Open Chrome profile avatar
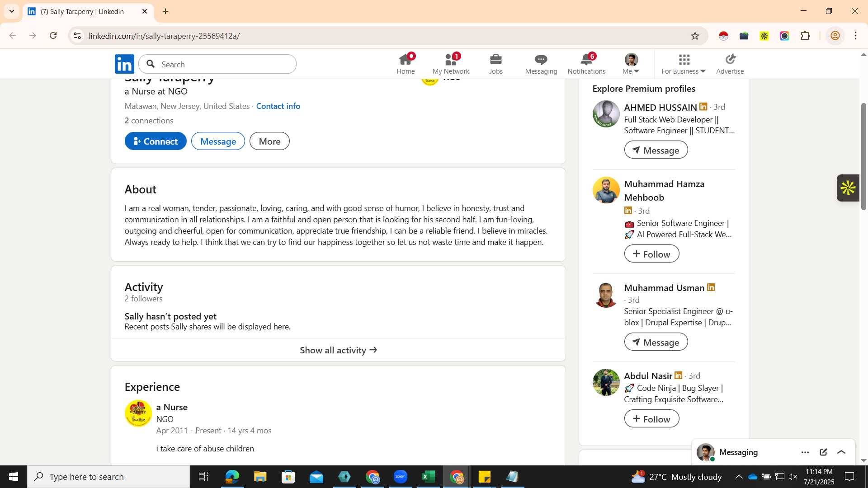 [835, 36]
